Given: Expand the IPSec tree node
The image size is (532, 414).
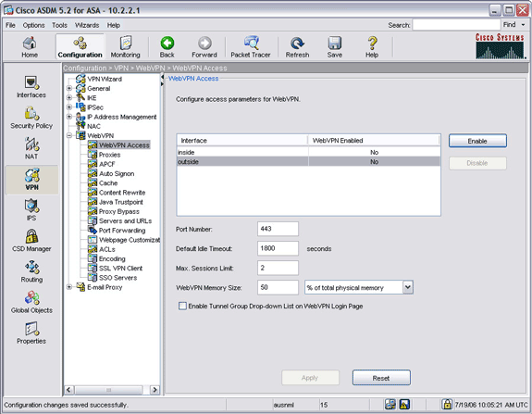Looking at the screenshot, I should (69, 107).
